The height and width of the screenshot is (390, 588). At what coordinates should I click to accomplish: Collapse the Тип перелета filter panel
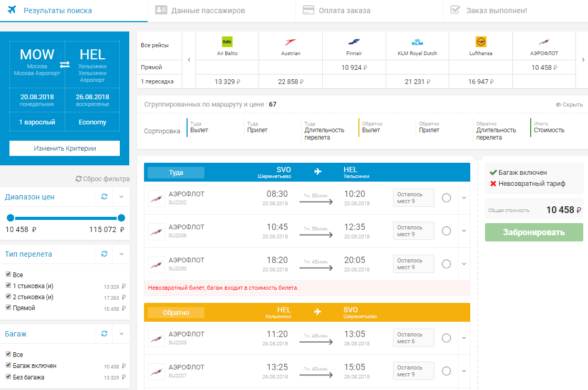121,254
